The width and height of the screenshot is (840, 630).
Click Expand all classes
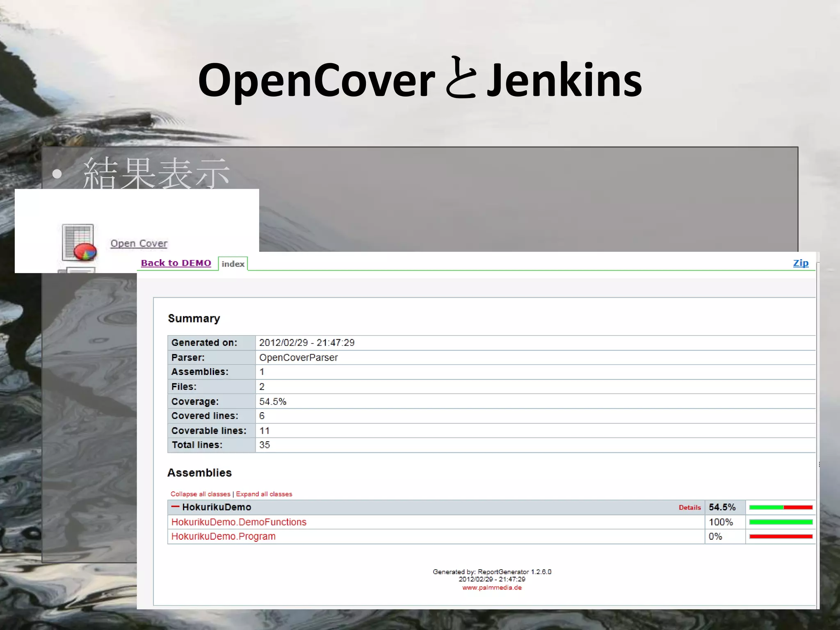pyautogui.click(x=264, y=494)
